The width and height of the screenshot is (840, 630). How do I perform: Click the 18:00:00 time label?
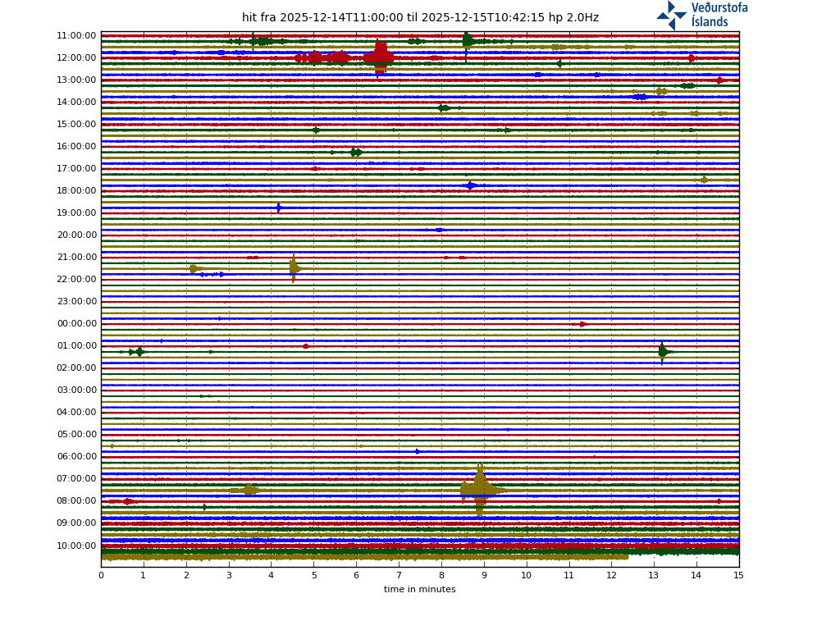tap(76, 191)
